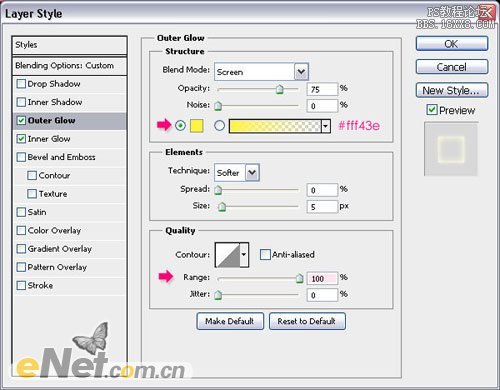Click the Noise slider handle
This screenshot has height=390, width=500.
coord(218,106)
